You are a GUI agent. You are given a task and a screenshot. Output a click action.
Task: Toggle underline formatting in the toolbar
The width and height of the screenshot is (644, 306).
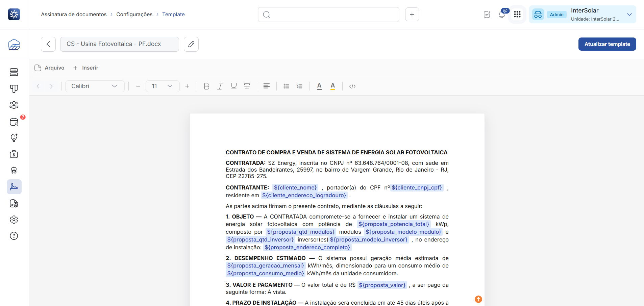pos(233,86)
